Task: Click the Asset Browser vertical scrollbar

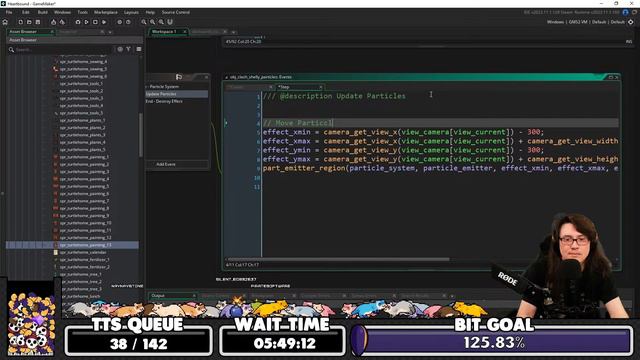Action: tap(141, 135)
